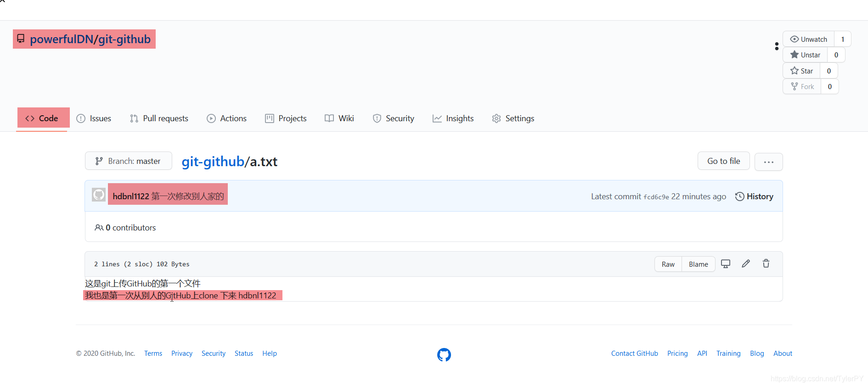868x387 pixels.
Task: Click the Blame button
Action: tap(699, 264)
